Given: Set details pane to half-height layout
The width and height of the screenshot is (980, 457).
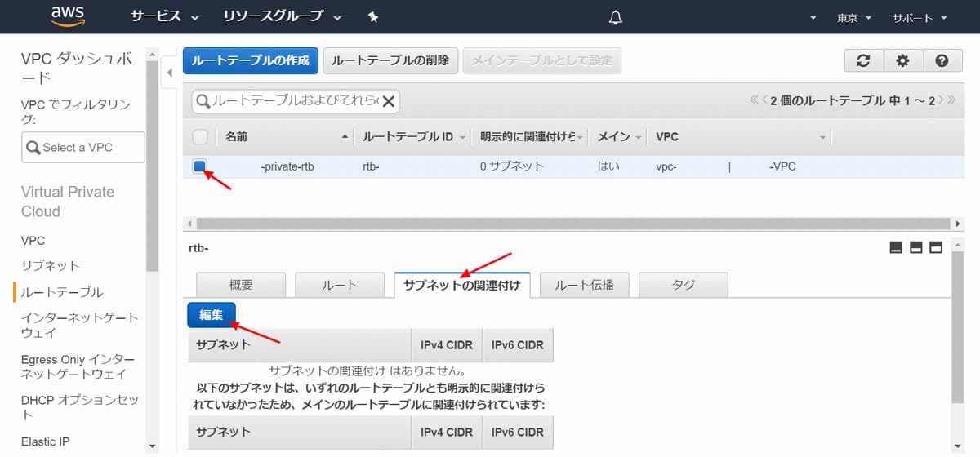Looking at the screenshot, I should tap(915, 247).
